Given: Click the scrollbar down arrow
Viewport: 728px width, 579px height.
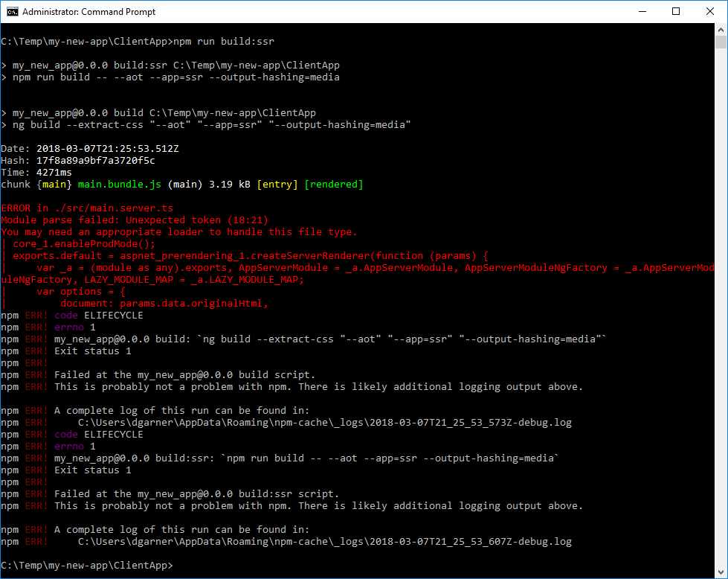Looking at the screenshot, I should 721,572.
